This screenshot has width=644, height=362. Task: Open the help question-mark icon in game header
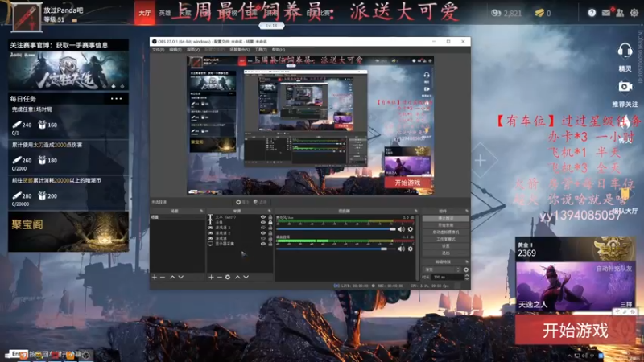(592, 13)
